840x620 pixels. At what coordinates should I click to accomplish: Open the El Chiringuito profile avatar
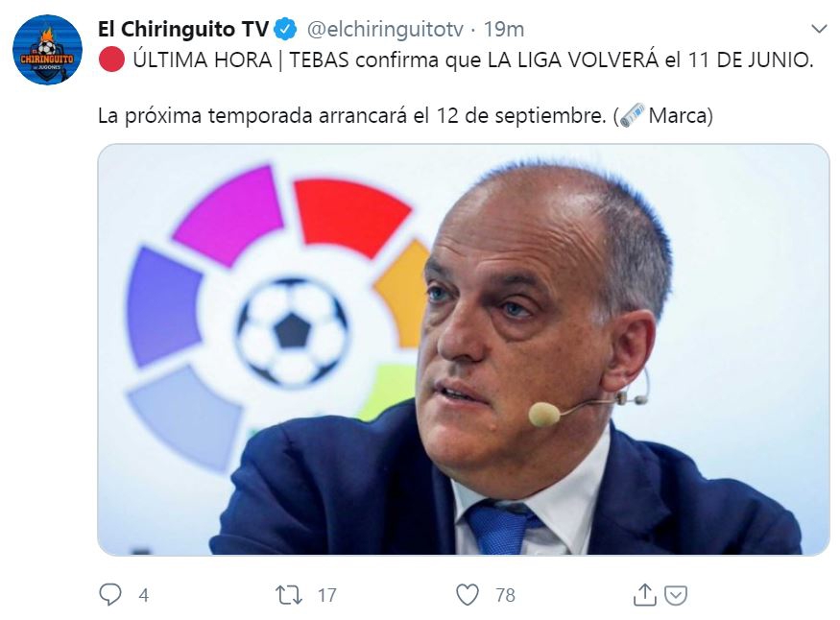pos(47,50)
